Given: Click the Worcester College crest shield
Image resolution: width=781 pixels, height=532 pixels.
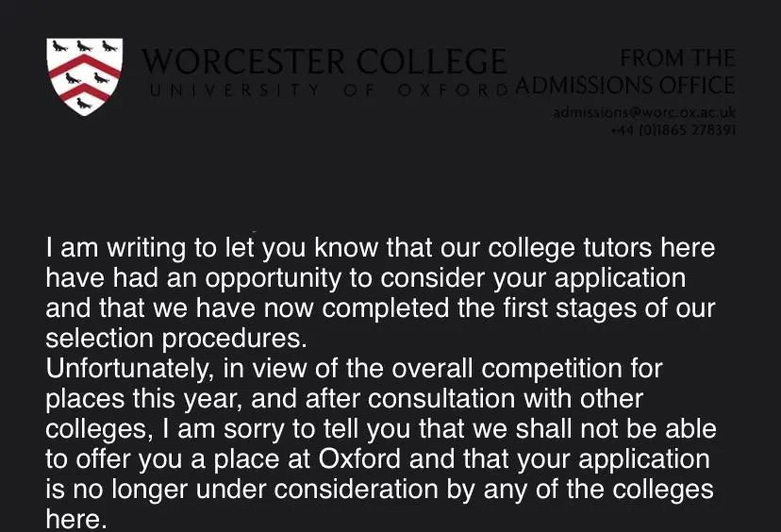Looking at the screenshot, I should coord(85,76).
